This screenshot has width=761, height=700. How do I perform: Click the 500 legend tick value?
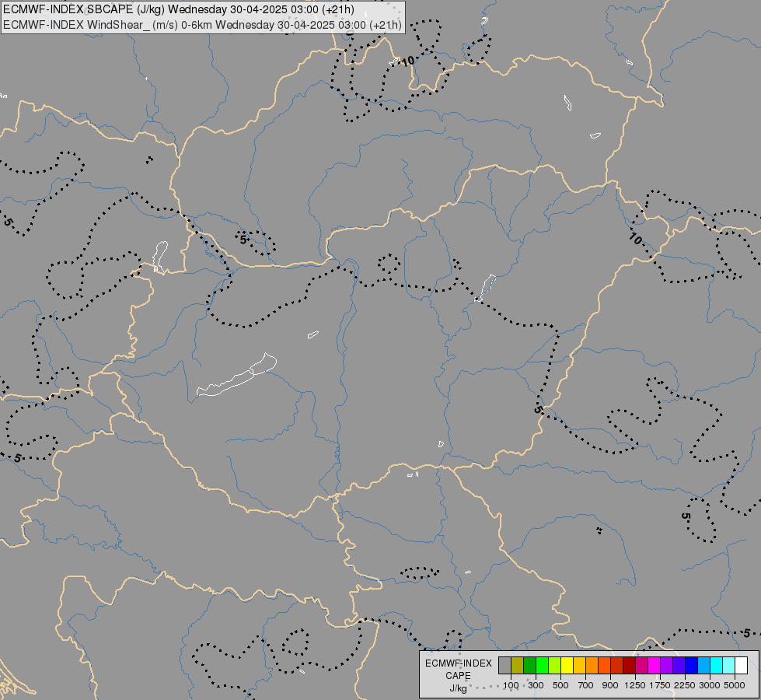click(560, 685)
